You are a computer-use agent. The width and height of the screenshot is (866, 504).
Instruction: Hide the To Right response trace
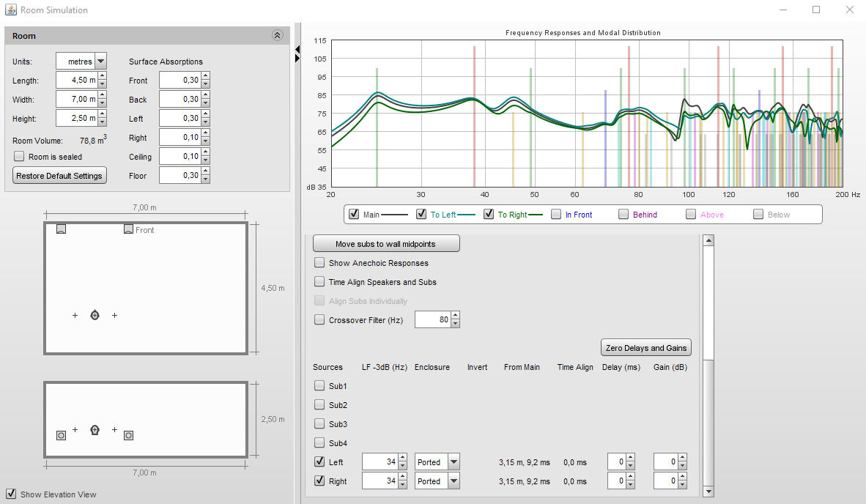pyautogui.click(x=489, y=214)
